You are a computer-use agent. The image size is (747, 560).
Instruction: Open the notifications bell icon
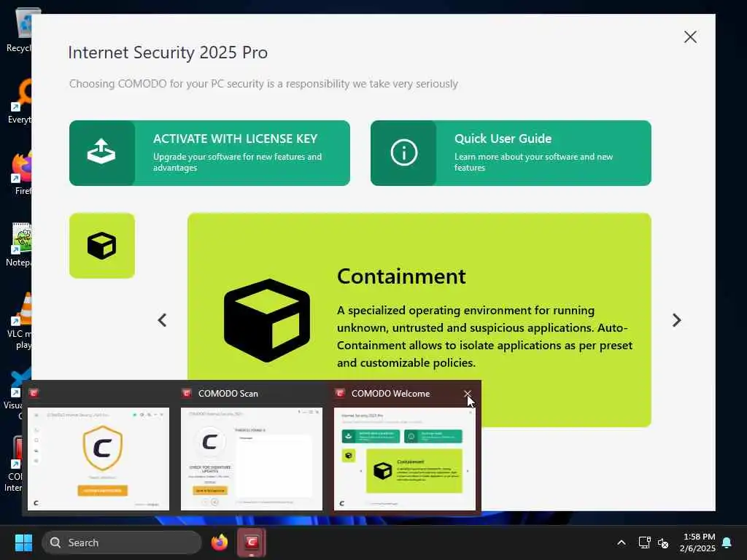click(727, 542)
